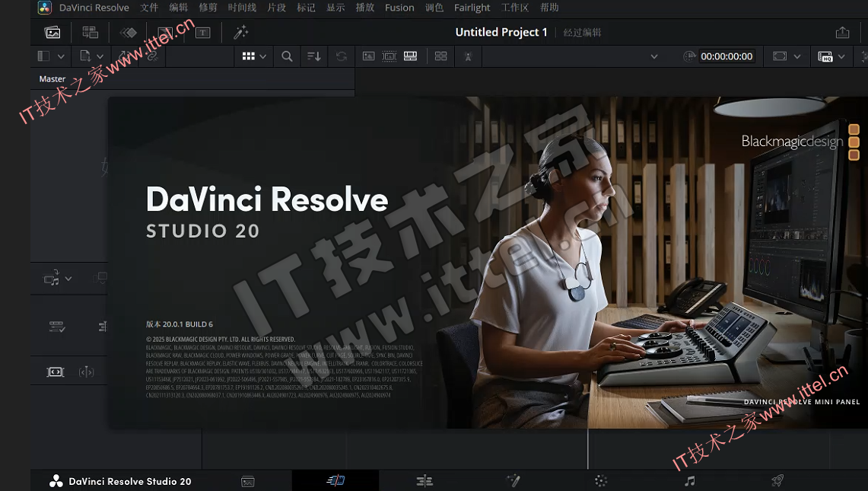Click the HQ timeline resolution icon
Viewport: 868px width, 491px height.
coord(825,56)
